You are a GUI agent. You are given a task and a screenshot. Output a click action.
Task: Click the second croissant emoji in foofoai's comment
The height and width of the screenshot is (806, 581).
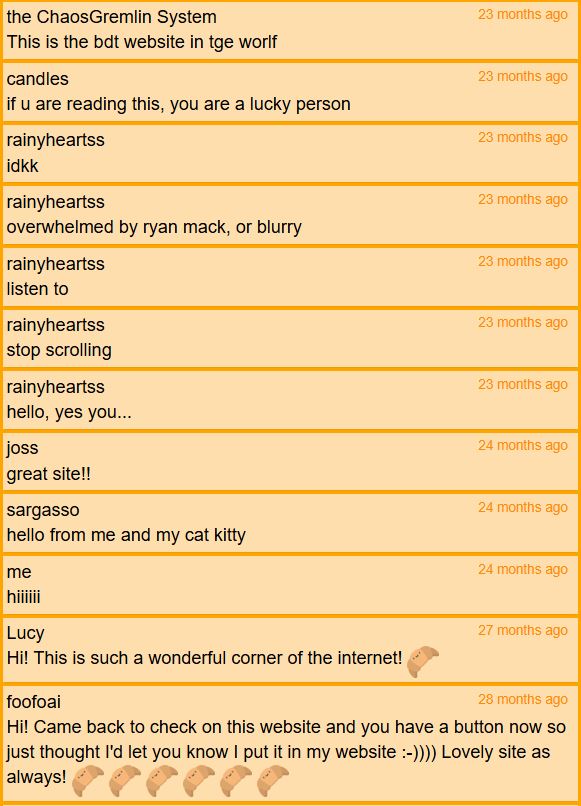point(125,780)
